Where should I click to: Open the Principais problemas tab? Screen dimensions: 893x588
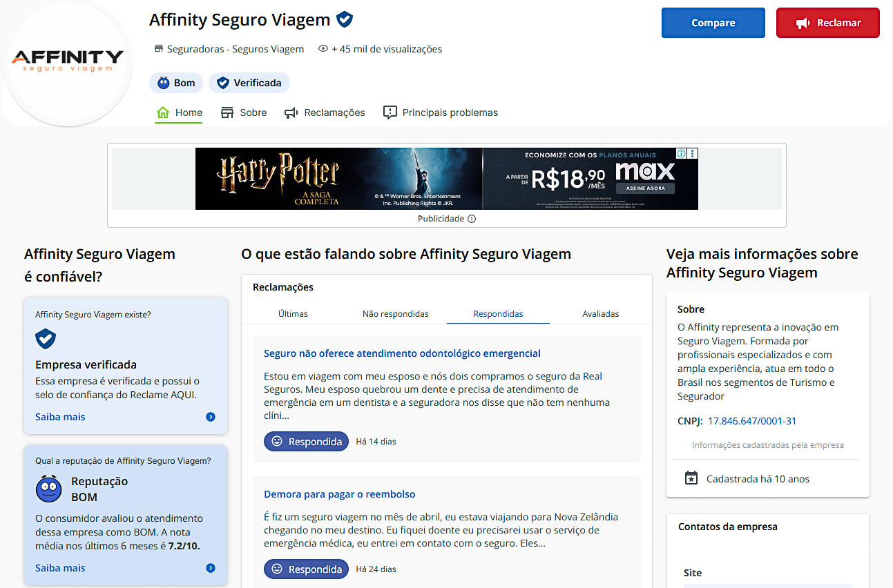441,112
